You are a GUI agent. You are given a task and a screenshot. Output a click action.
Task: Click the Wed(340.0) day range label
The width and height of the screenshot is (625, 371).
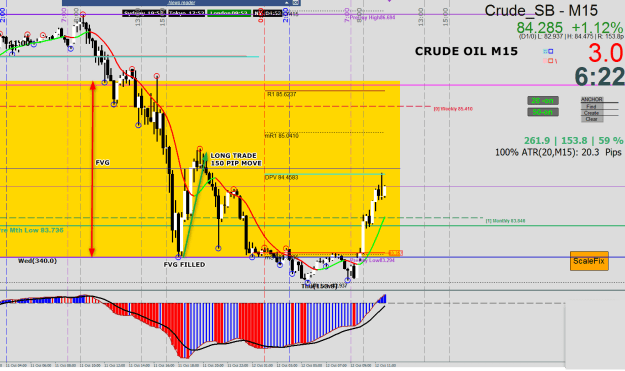[37, 261]
